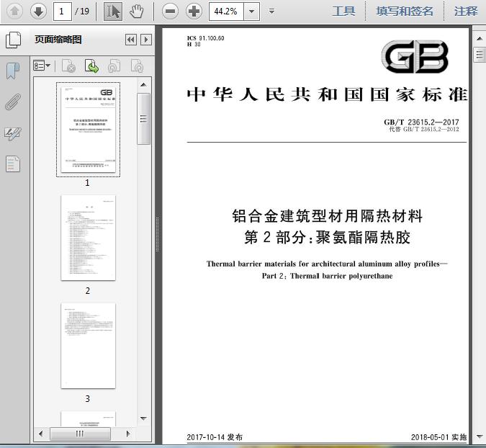Click the '2018-05-01 实施' date text
The height and width of the screenshot is (448, 486).
[x=439, y=437]
